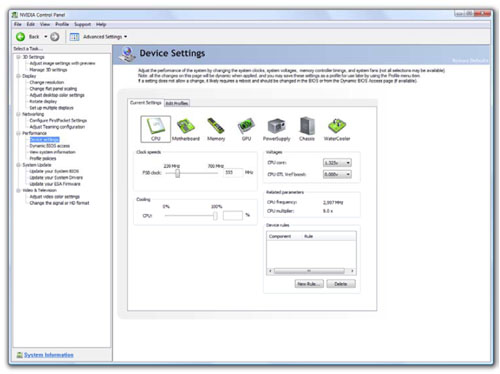Select the Chassis device icon
Screen dimensions: 500x374
[307, 129]
